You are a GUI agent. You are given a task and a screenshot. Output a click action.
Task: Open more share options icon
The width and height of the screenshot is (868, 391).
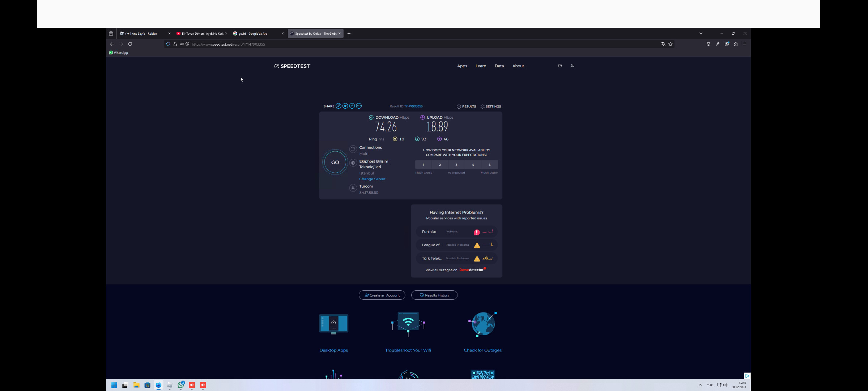[359, 106]
